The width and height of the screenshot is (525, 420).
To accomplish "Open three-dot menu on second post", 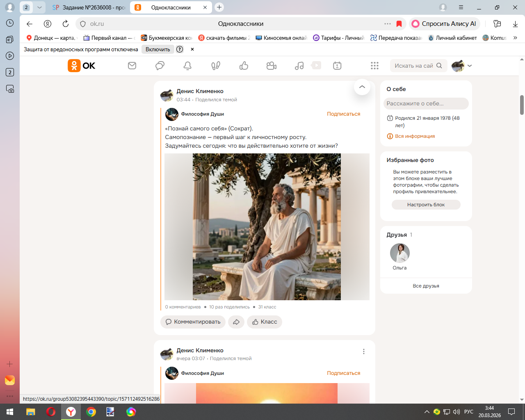I will pyautogui.click(x=363, y=352).
